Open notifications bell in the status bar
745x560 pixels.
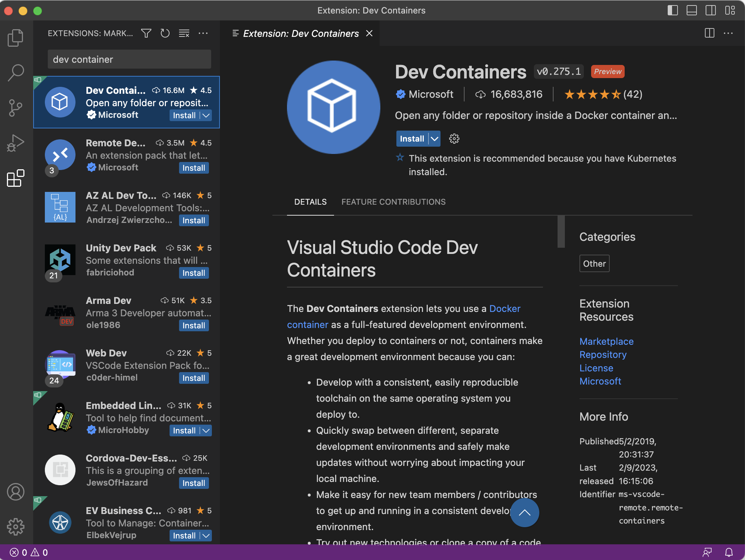coord(730,552)
